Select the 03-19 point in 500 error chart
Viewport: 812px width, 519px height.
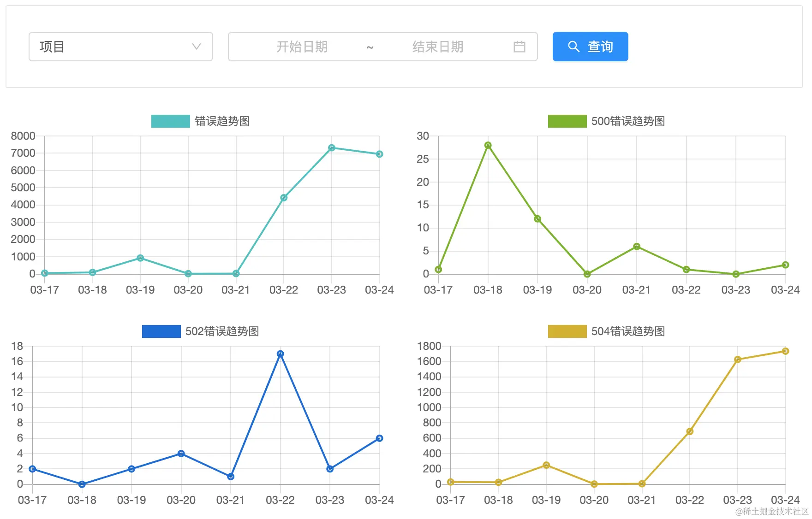537,219
